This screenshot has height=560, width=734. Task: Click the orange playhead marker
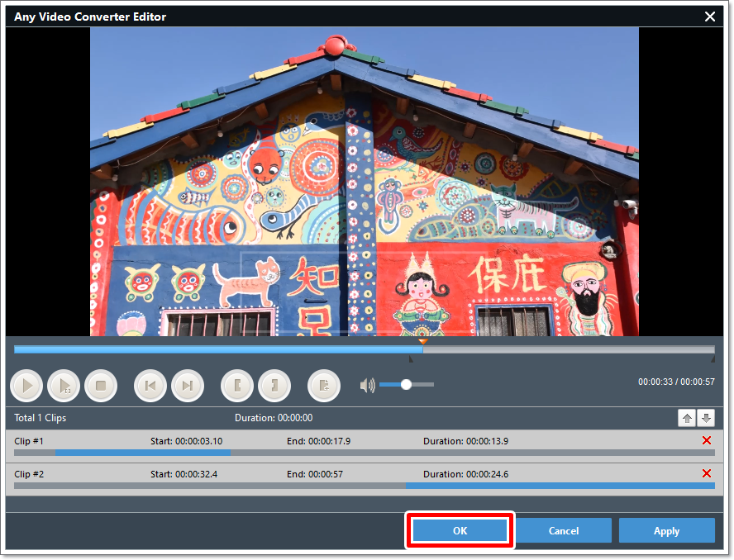[x=422, y=341]
